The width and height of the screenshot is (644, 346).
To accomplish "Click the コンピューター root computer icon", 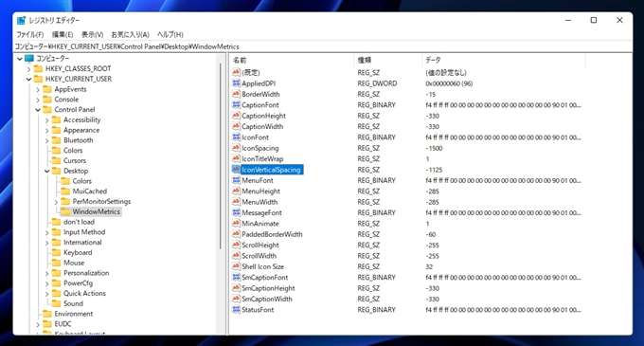I will point(29,59).
